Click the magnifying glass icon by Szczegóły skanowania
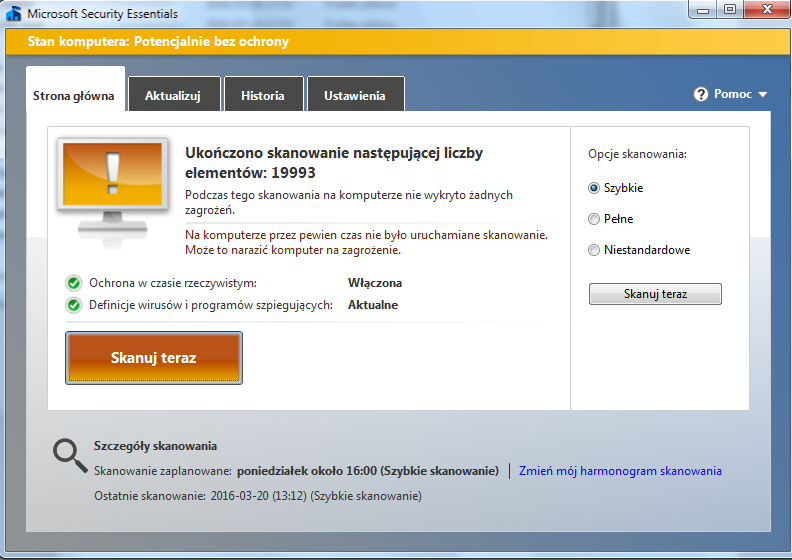Screen dimensions: 792x560 click(x=70, y=455)
